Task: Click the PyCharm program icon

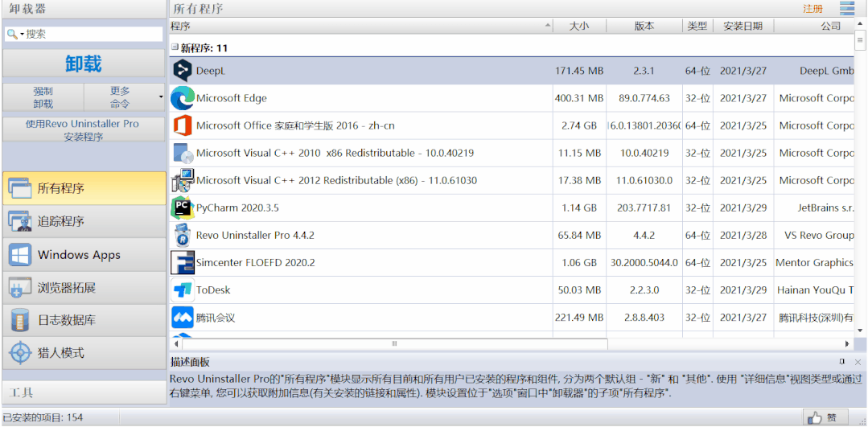Action: [182, 208]
